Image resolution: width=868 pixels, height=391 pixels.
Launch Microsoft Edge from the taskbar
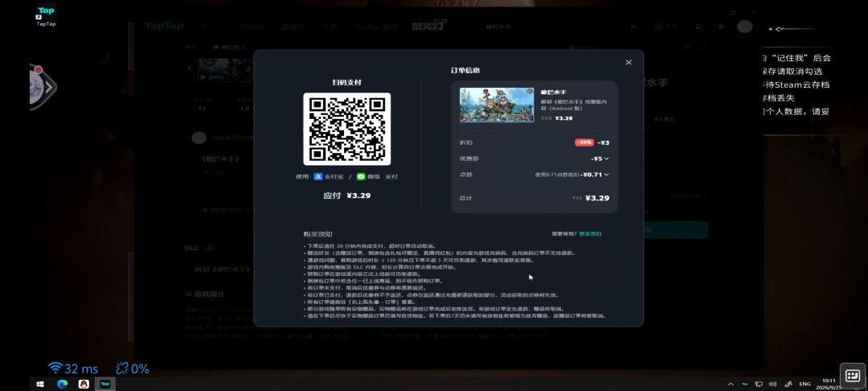point(62,384)
